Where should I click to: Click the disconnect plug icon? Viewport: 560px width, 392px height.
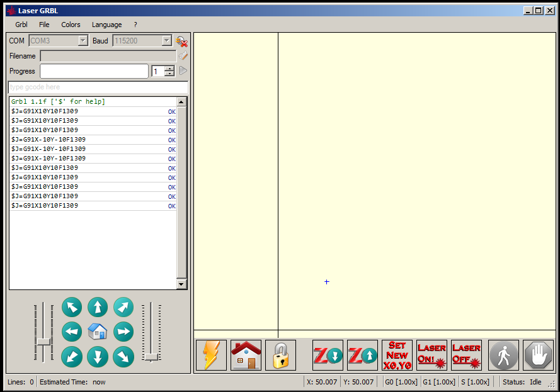(182, 42)
